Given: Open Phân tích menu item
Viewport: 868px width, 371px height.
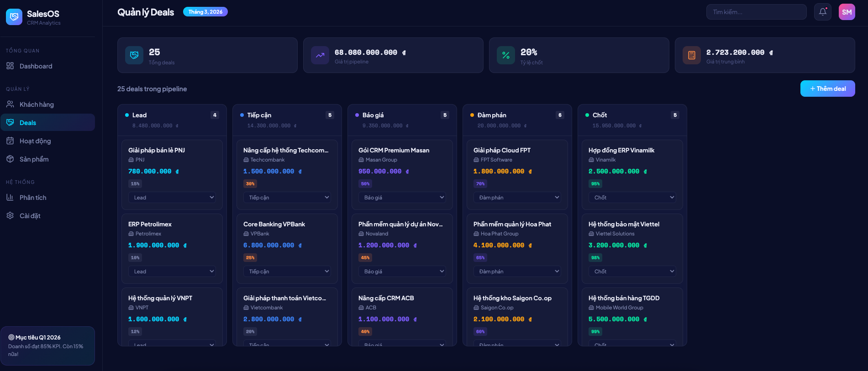Looking at the screenshot, I should [x=47, y=198].
